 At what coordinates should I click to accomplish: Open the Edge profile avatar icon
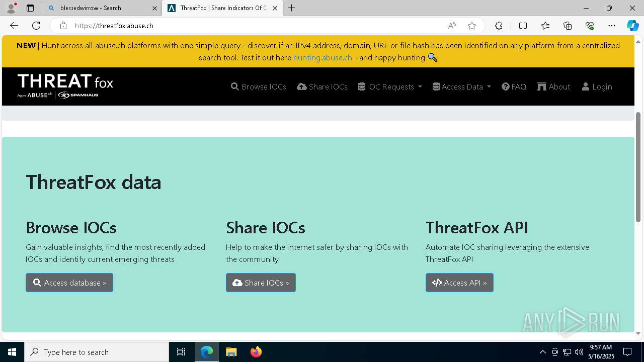11,8
